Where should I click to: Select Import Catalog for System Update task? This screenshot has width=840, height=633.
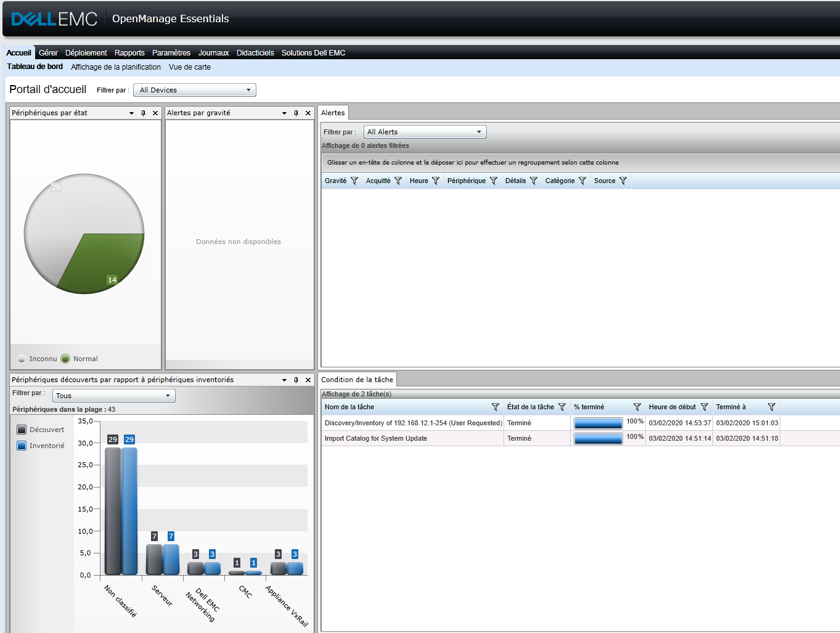point(376,438)
